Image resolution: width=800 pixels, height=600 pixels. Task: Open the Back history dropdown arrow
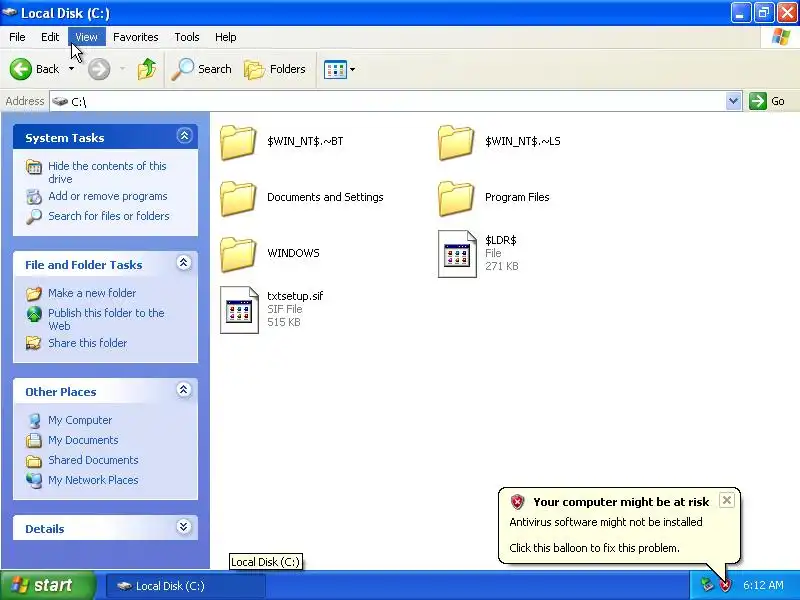[71, 68]
